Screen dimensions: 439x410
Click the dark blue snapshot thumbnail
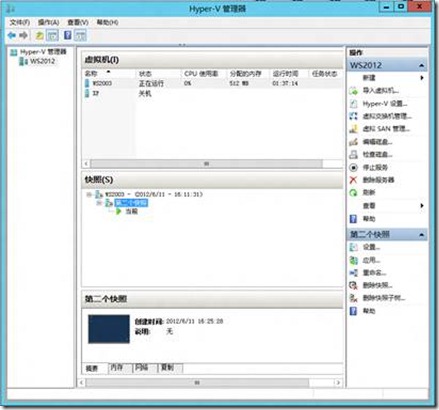[109, 329]
